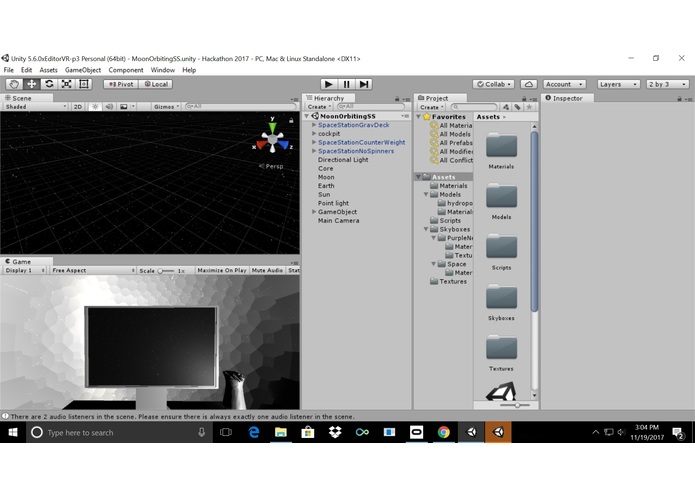The image size is (695, 494).
Task: Open the Gizmos dropdown
Action: point(166,107)
